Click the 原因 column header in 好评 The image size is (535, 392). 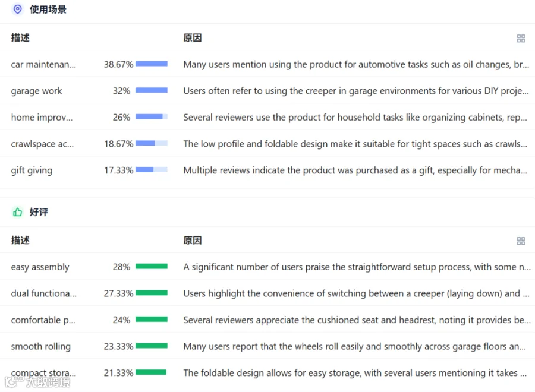(x=193, y=241)
